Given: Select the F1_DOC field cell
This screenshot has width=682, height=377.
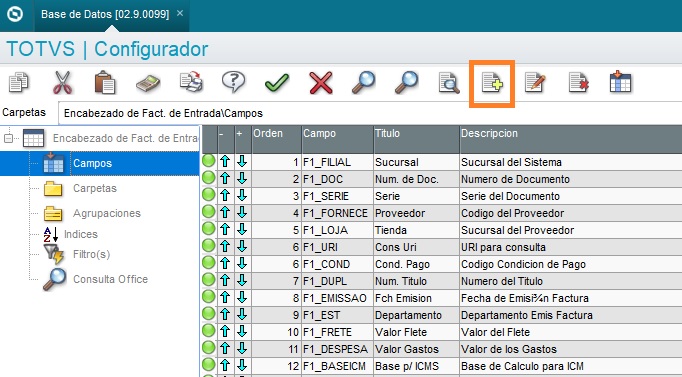Looking at the screenshot, I should click(x=338, y=179).
